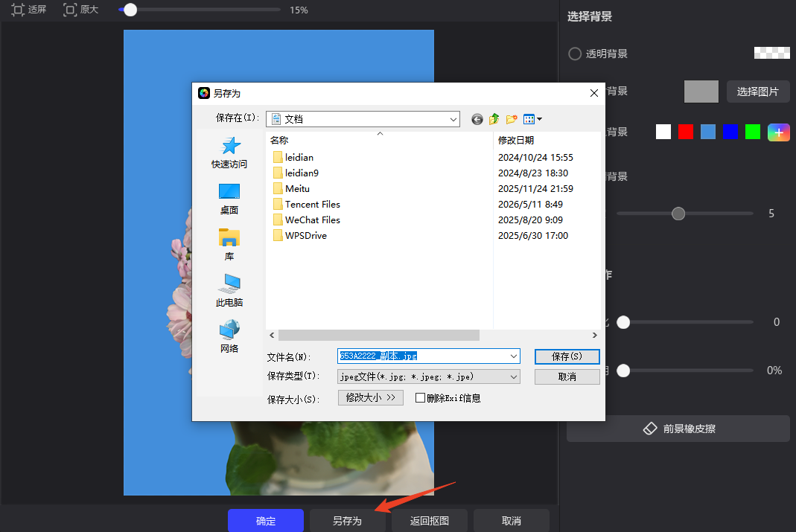Click the 另存为 button at bottom

347,520
